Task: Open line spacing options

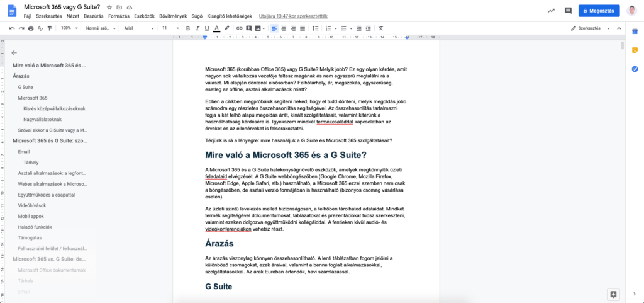Action: tap(316, 28)
